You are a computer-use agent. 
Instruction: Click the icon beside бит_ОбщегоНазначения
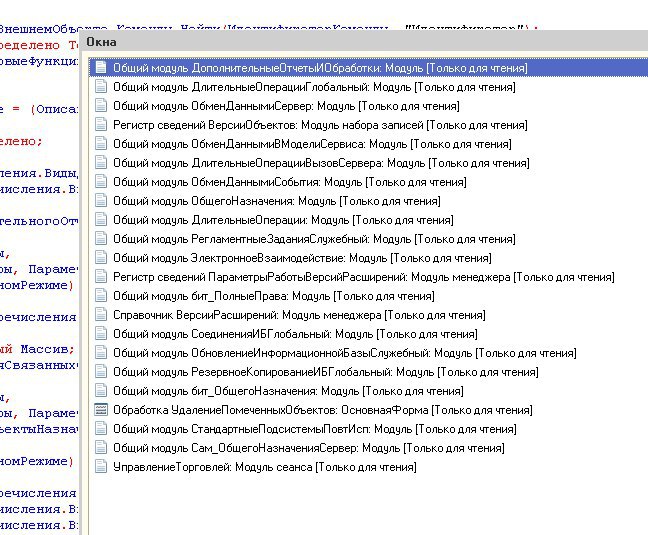[101, 391]
